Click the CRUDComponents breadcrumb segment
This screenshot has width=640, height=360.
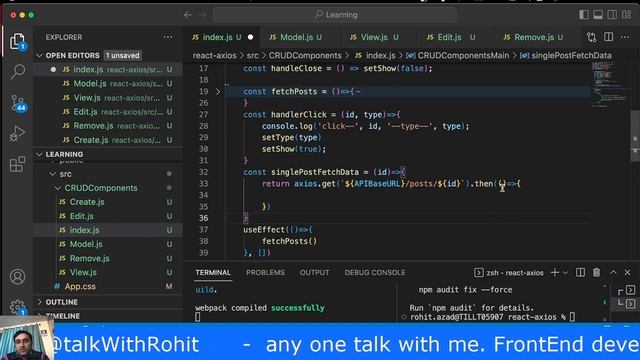coord(305,56)
